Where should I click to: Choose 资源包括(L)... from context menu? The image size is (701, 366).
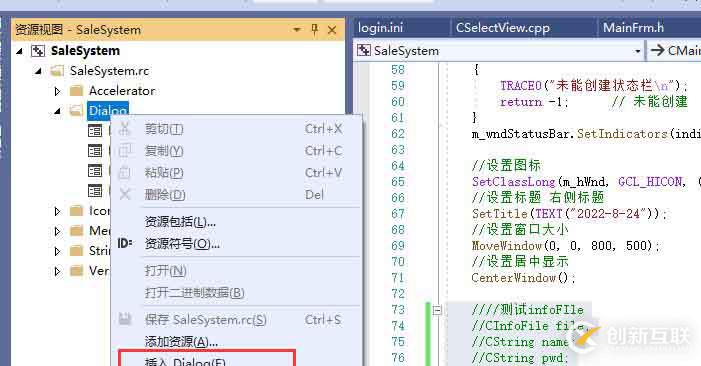pos(180,222)
